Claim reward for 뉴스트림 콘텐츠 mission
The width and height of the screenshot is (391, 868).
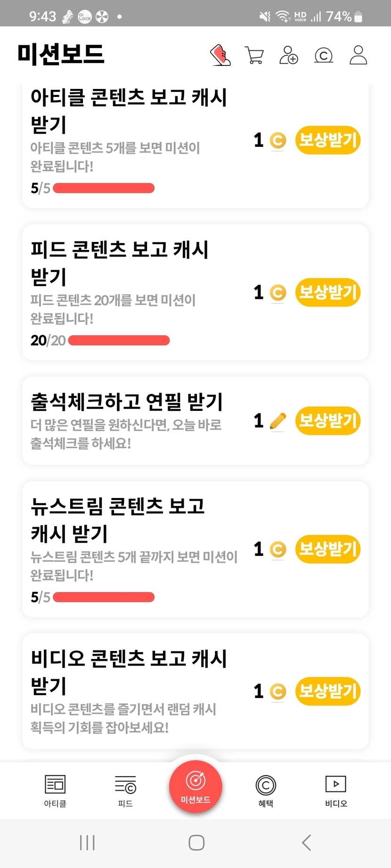pos(327,549)
